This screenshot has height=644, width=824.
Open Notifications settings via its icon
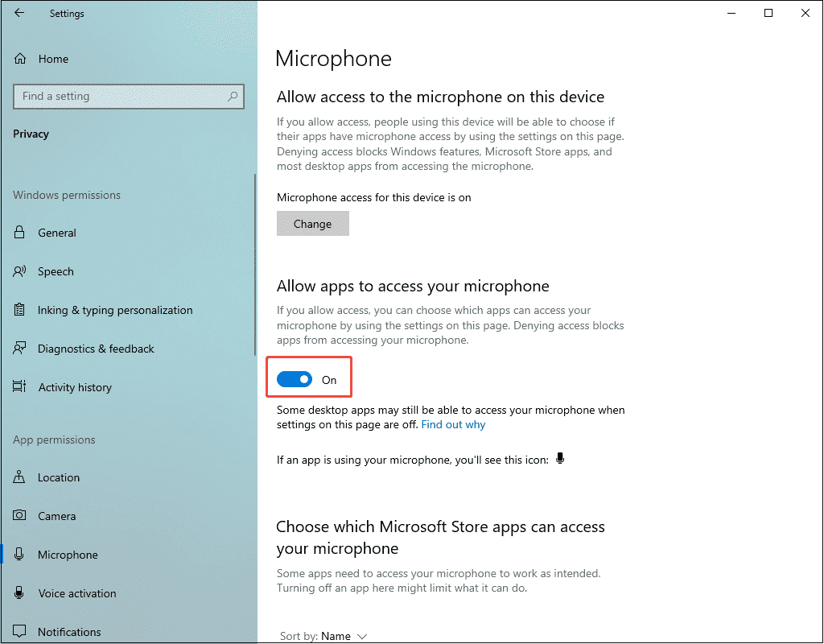tap(18, 632)
